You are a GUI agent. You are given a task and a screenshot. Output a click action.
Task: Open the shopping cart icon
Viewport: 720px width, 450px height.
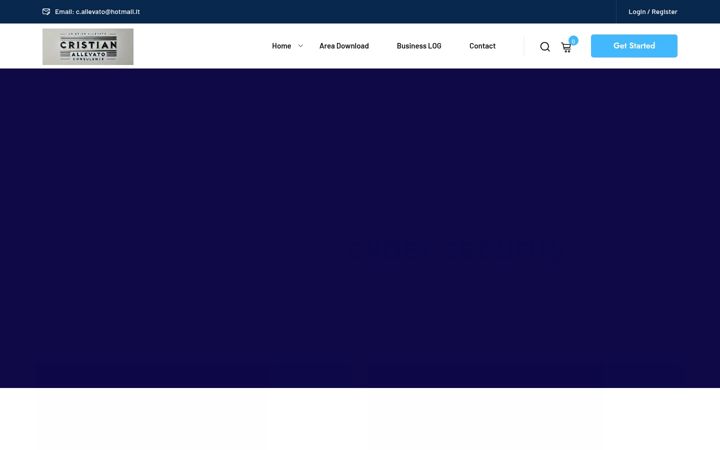click(x=566, y=47)
